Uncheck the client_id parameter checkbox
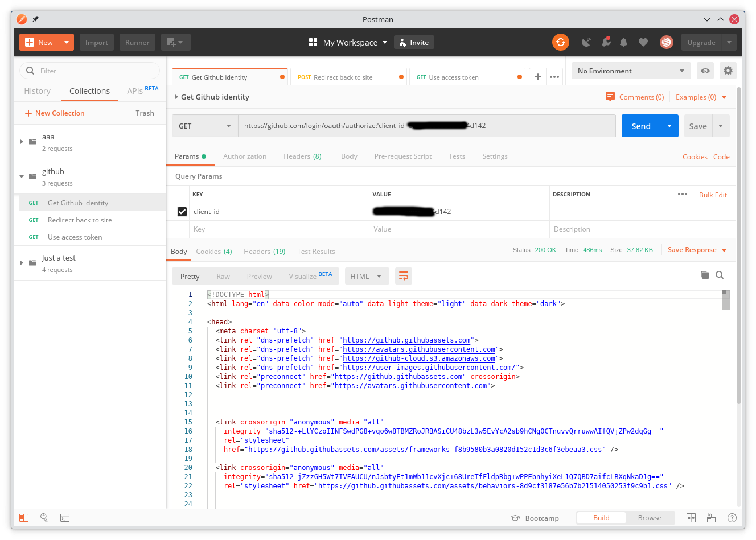756x540 pixels. (182, 212)
